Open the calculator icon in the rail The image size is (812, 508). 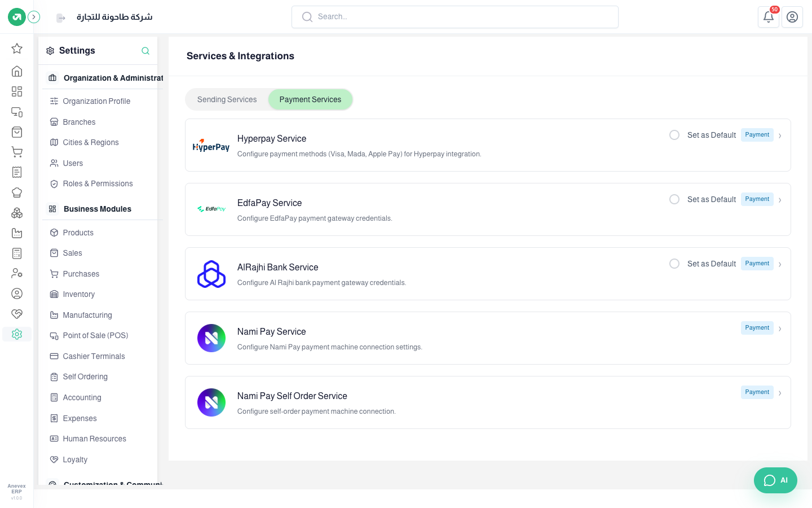(17, 253)
